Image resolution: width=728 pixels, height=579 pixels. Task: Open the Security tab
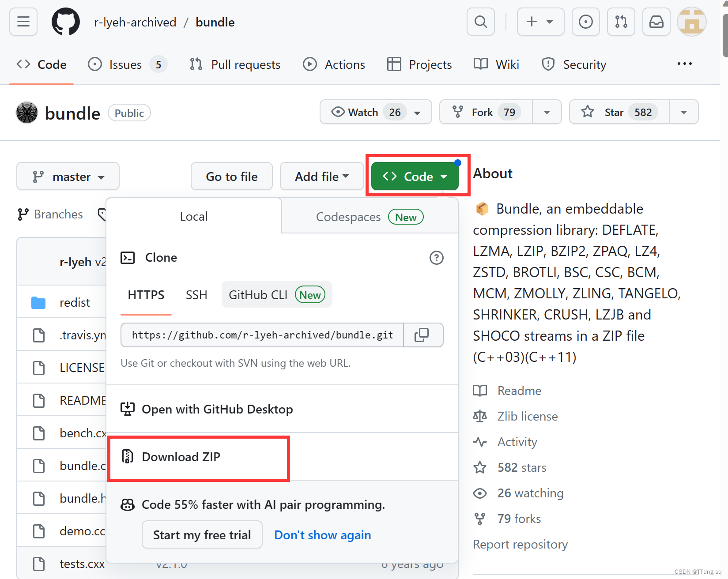[574, 64]
